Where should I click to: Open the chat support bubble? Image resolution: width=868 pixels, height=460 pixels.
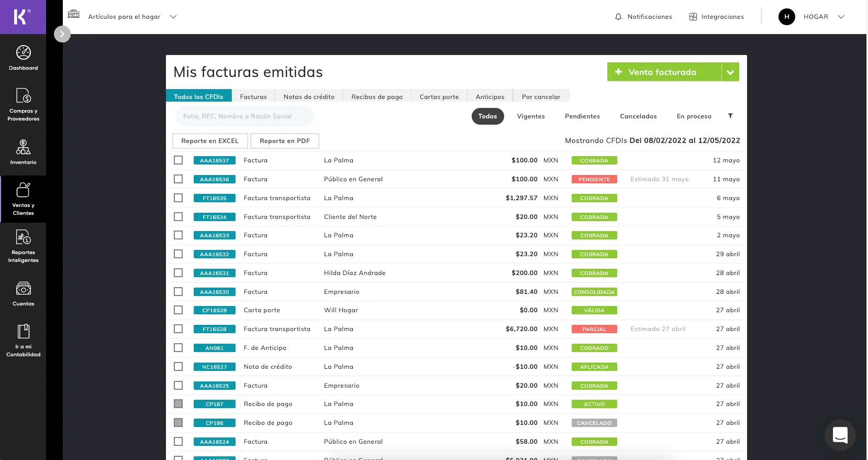click(840, 435)
